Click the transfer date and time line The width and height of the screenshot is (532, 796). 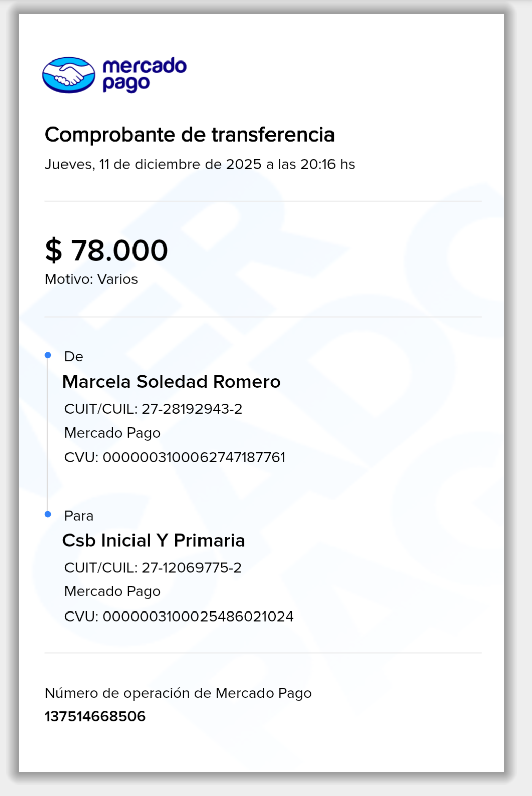[199, 165]
